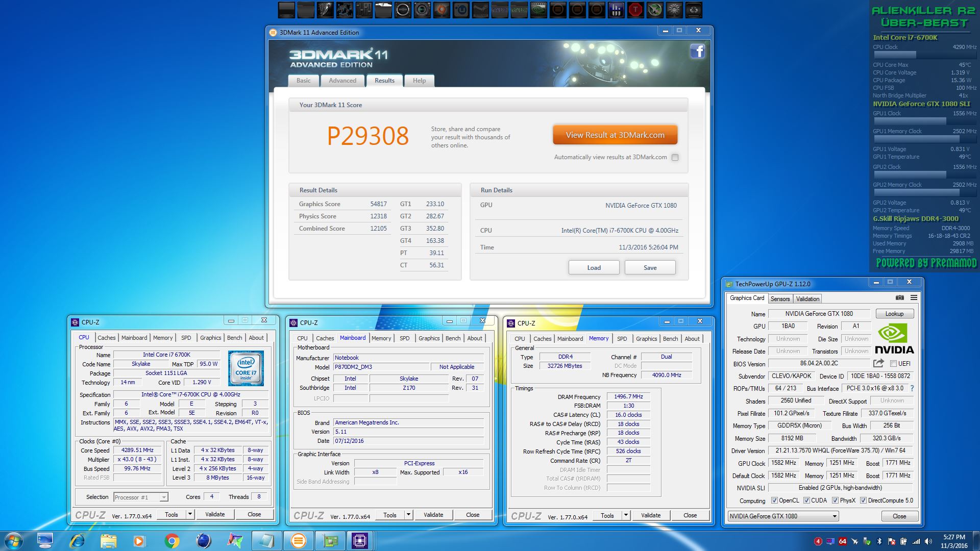Click Intel Core i7 logo in CPU-Z
980x551 pixels.
pyautogui.click(x=246, y=368)
